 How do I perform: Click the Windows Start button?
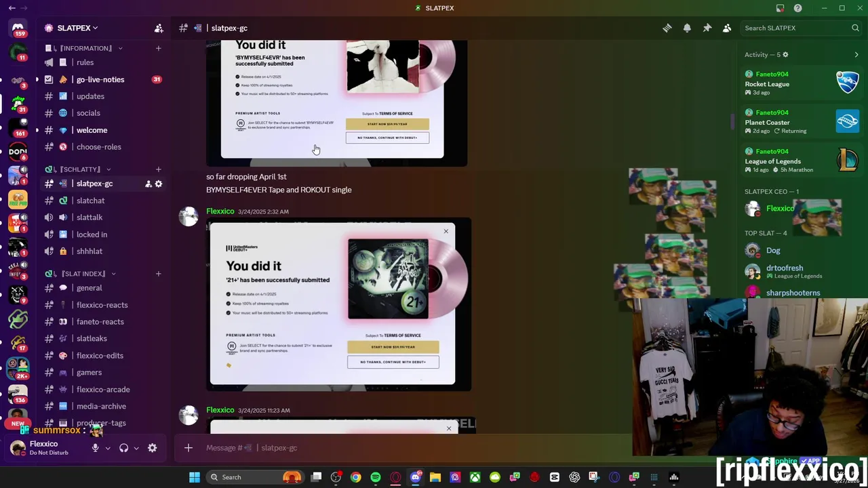(195, 477)
